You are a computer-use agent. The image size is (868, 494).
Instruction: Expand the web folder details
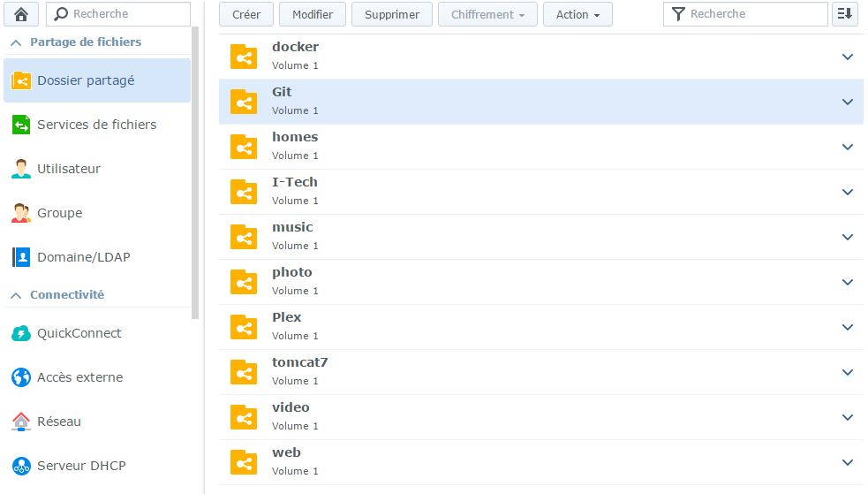click(848, 462)
